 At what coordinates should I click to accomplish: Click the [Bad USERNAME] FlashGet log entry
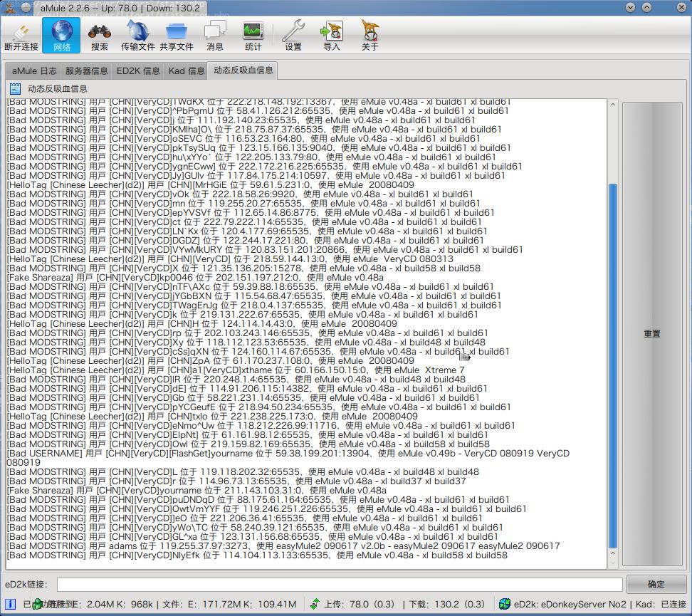click(x=288, y=458)
